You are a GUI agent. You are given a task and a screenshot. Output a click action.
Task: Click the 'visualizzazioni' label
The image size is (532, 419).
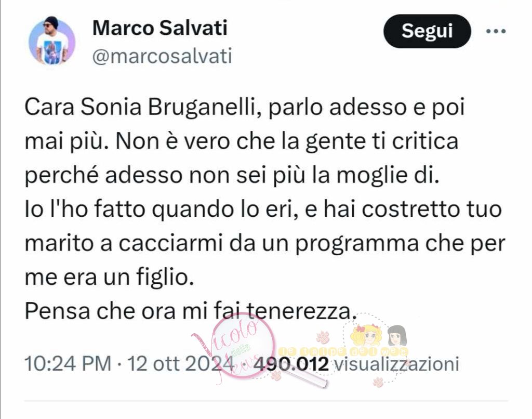[x=396, y=364]
